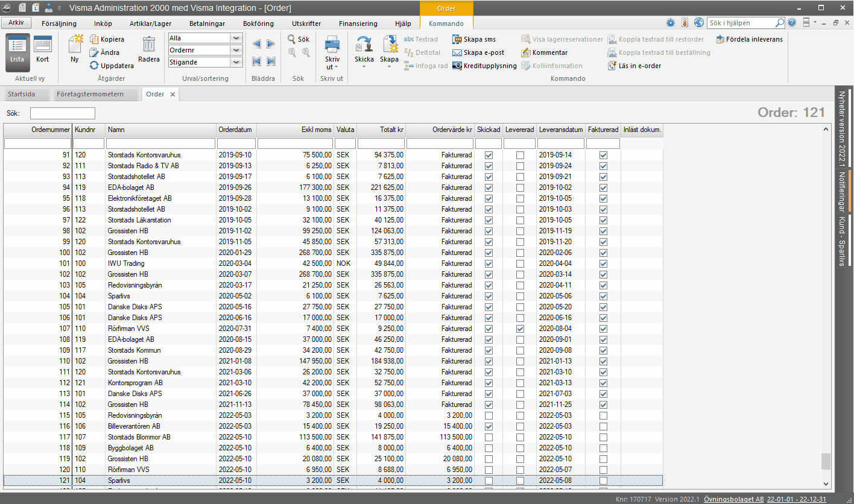The width and height of the screenshot is (854, 504).
Task: Toggle Levererad checkbox for order 107
Action: coord(520,329)
